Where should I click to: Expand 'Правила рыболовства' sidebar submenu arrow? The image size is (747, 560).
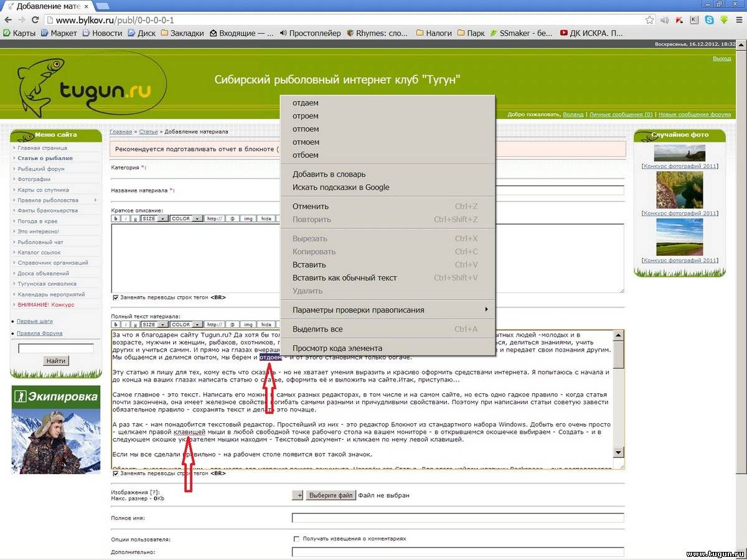pos(95,200)
